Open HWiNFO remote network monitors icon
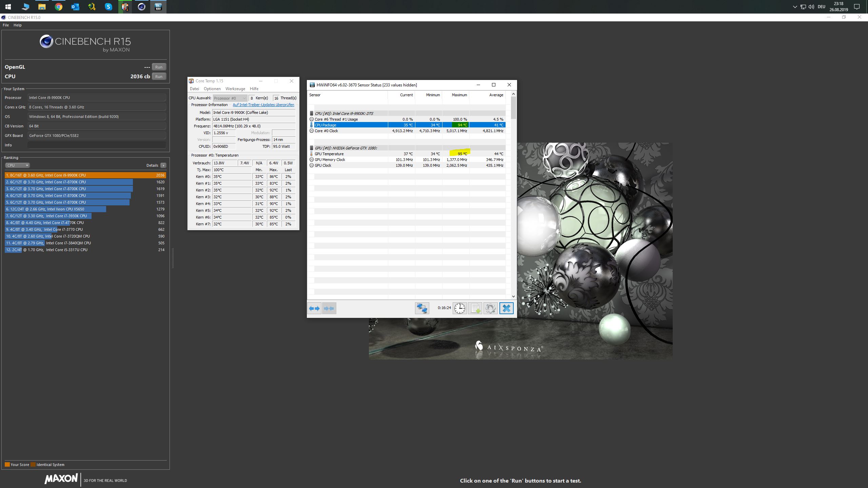This screenshot has width=868, height=488. pyautogui.click(x=422, y=308)
